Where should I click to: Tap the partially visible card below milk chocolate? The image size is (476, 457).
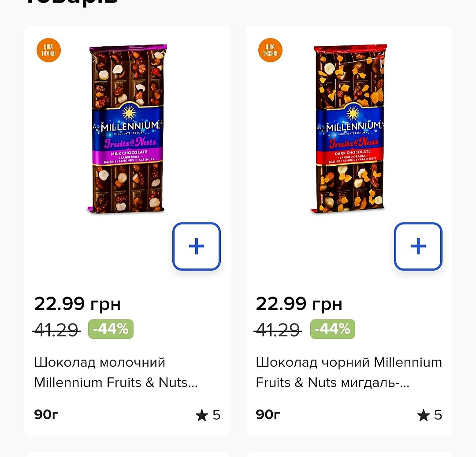(x=127, y=454)
